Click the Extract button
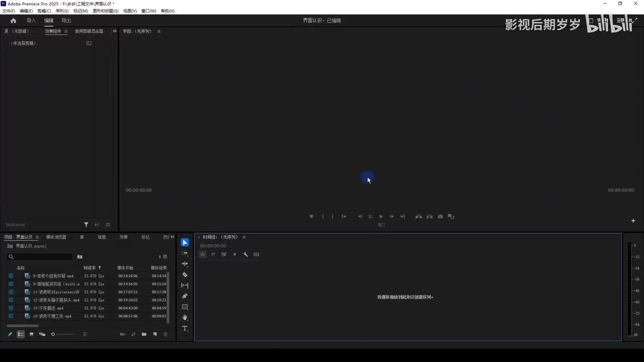Viewport: 644px width, 362px height. coord(430,217)
